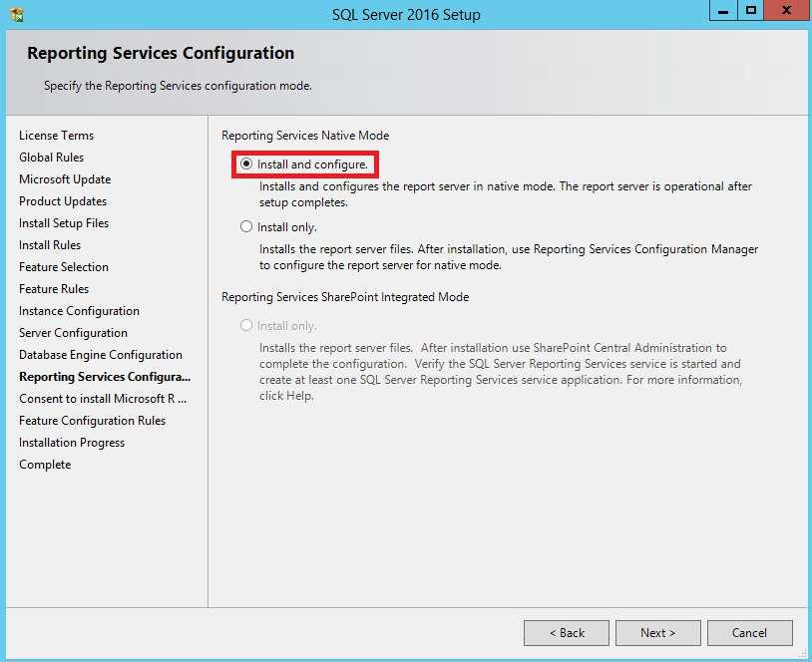This screenshot has height=662, width=812.
Task: Click Feature Selection in the step list
Action: [64, 267]
